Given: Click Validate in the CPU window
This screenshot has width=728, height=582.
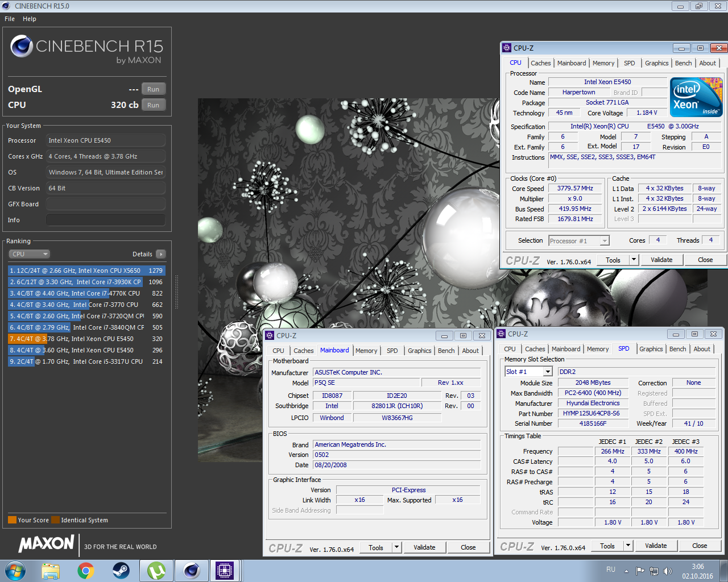Looking at the screenshot, I should (x=661, y=260).
